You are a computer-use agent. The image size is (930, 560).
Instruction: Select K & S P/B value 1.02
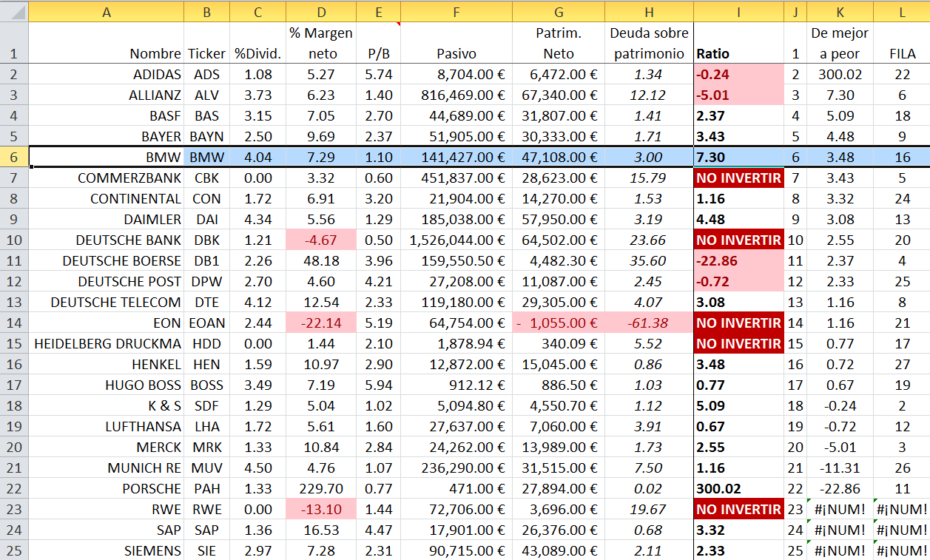(x=377, y=405)
